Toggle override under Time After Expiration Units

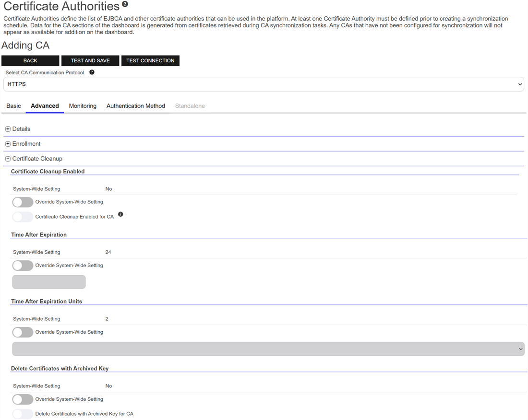click(x=23, y=332)
